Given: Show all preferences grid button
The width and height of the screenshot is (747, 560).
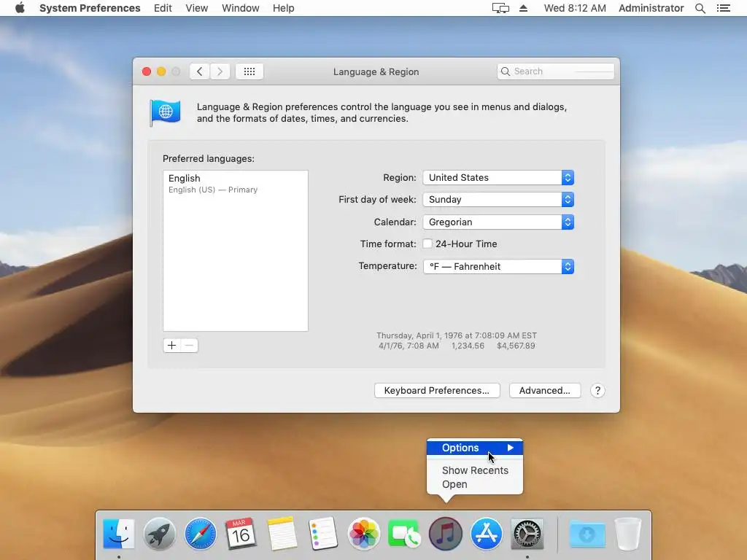Looking at the screenshot, I should tap(249, 71).
